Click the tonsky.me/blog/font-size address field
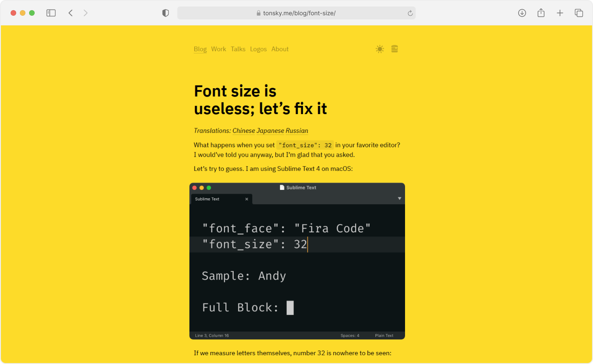This screenshot has width=593, height=364. click(296, 13)
